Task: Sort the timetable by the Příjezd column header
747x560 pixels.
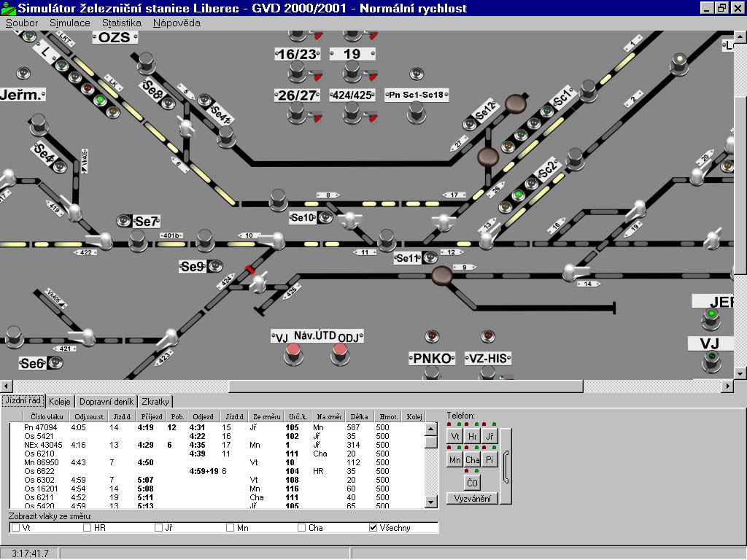Action: (151, 417)
